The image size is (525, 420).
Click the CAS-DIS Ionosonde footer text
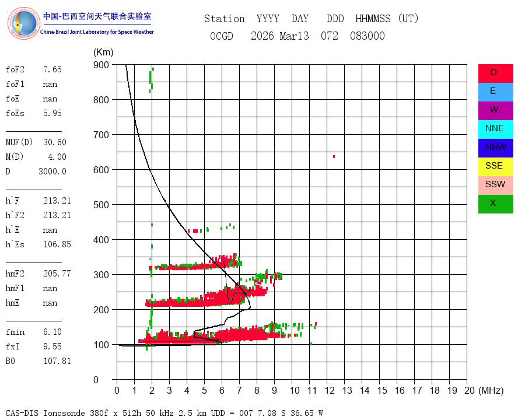pyautogui.click(x=164, y=413)
